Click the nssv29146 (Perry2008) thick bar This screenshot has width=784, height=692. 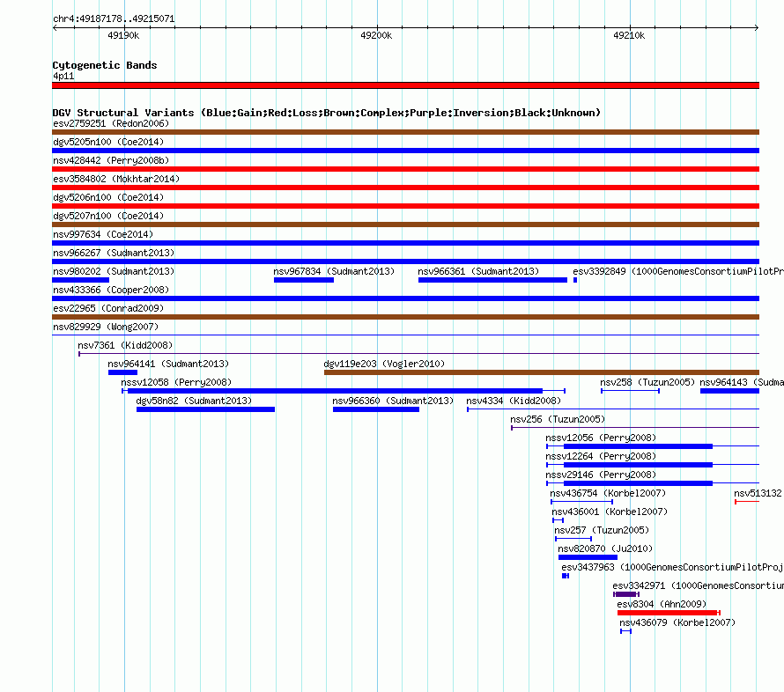pyautogui.click(x=638, y=483)
